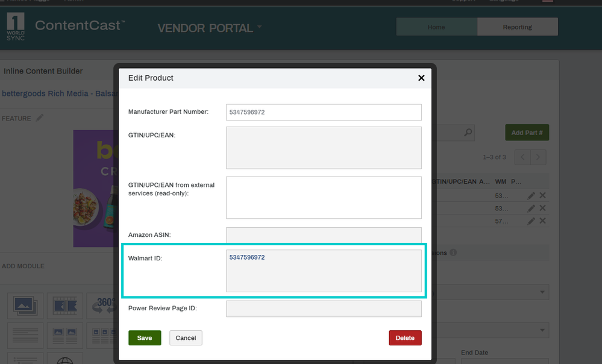
Task: Choose the two-image columns module icon
Action: (65, 336)
